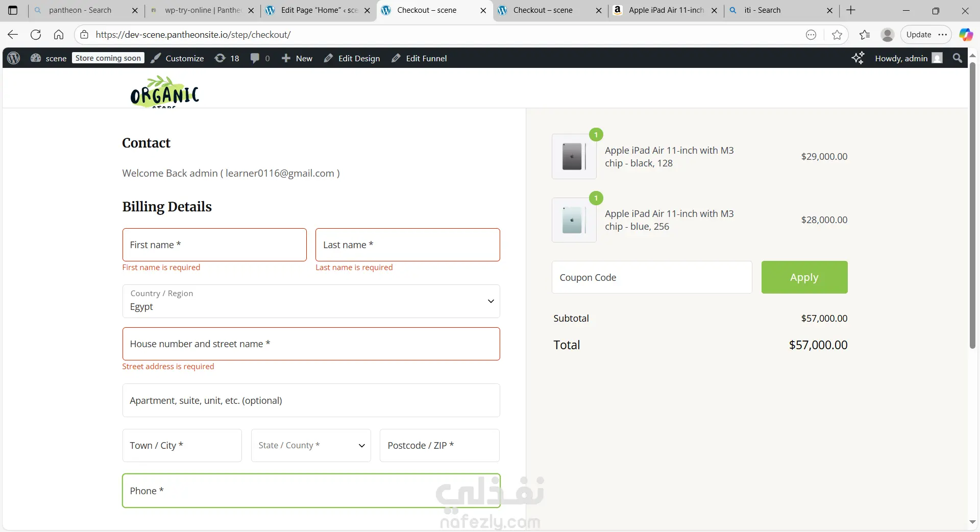Viewport: 980px width, 532px height.
Task: Apply the coupon code
Action: coord(804,277)
